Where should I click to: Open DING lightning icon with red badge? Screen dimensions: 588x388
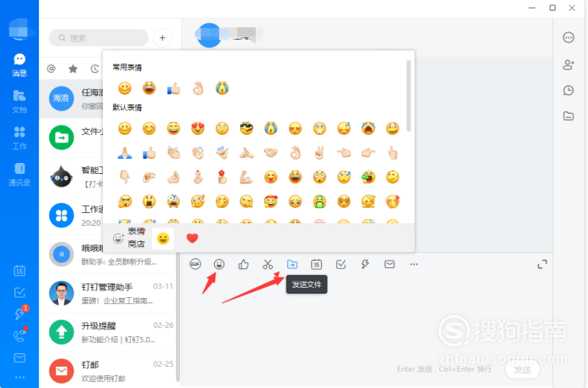[x=20, y=312]
